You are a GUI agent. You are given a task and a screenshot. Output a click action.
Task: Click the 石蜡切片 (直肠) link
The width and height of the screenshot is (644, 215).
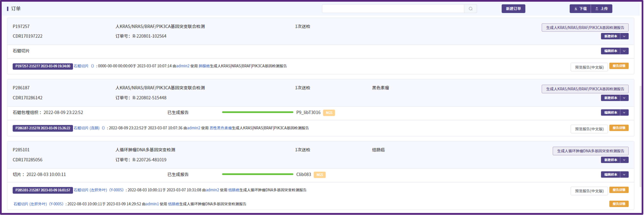coord(86,128)
